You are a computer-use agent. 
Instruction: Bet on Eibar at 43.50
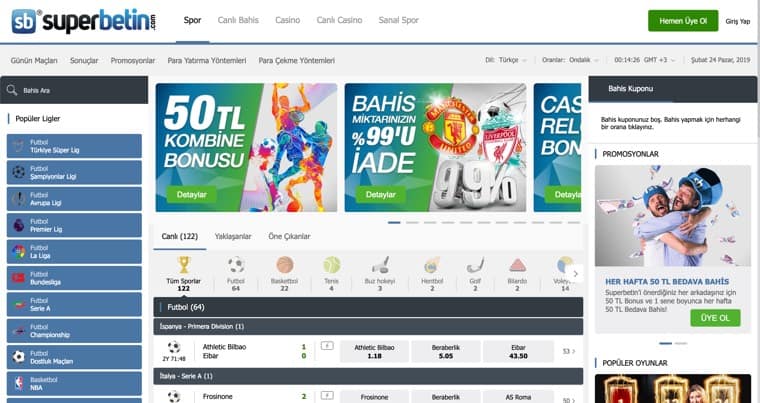point(518,352)
